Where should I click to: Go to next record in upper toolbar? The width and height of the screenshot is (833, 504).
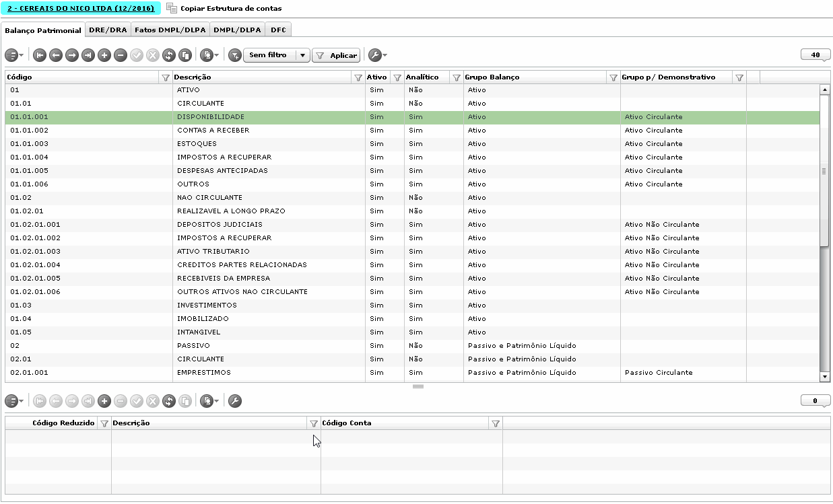click(72, 55)
